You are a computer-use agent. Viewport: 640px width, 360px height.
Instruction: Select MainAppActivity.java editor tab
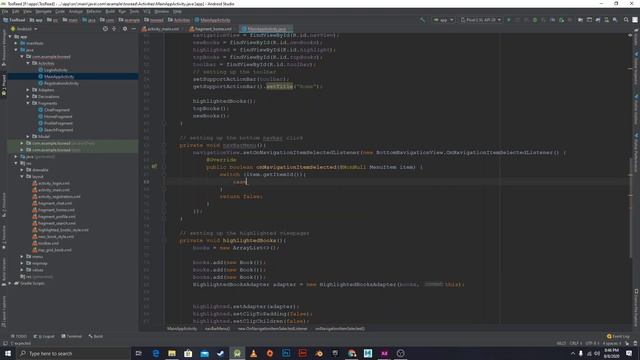[x=266, y=29]
